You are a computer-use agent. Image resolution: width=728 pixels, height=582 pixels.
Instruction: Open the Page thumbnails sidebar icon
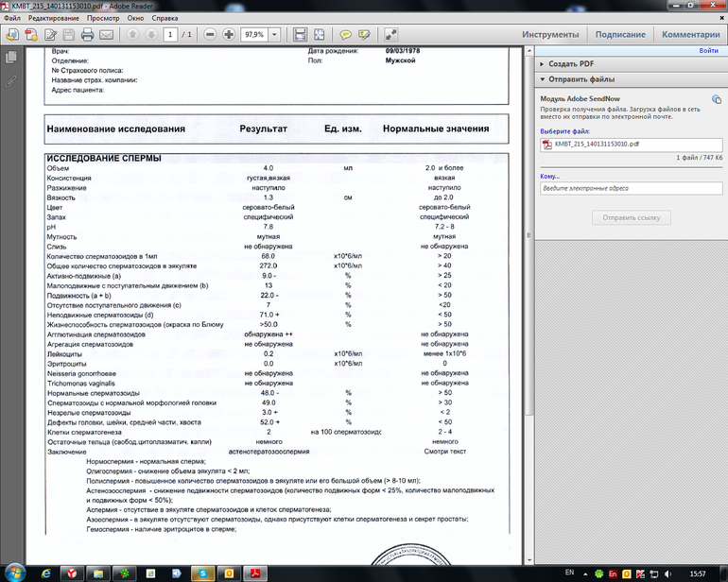[x=11, y=58]
